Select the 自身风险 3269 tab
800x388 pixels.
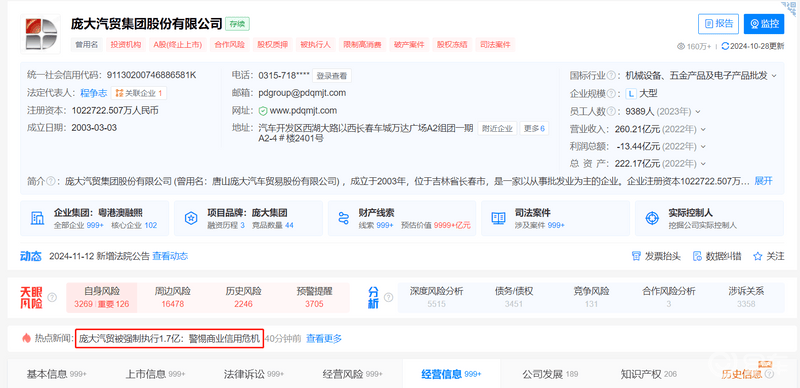pyautogui.click(x=102, y=298)
